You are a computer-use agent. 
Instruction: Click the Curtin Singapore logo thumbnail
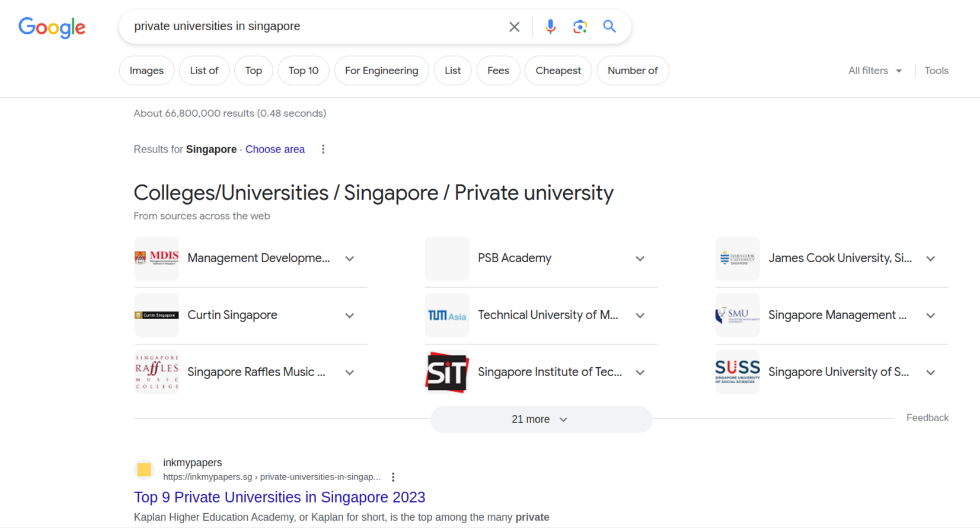coord(157,316)
